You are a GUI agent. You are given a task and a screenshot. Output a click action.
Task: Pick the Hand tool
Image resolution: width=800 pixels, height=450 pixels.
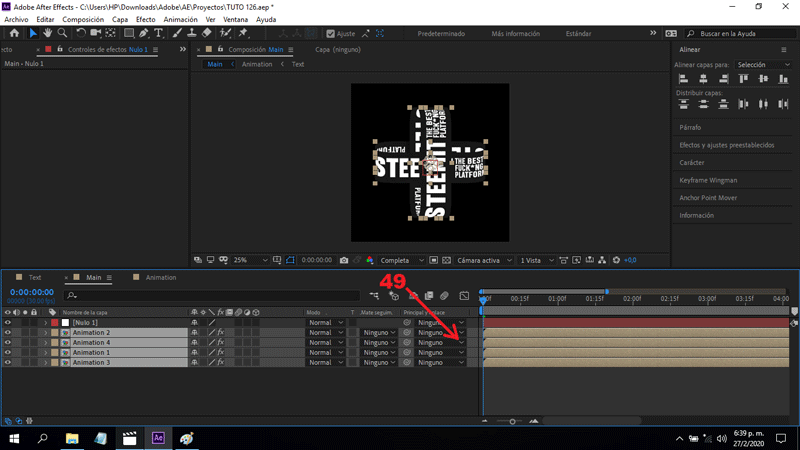coord(47,33)
